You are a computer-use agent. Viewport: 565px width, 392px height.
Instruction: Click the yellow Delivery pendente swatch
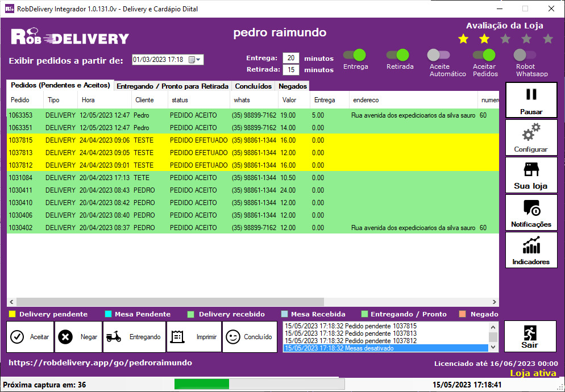point(13,314)
